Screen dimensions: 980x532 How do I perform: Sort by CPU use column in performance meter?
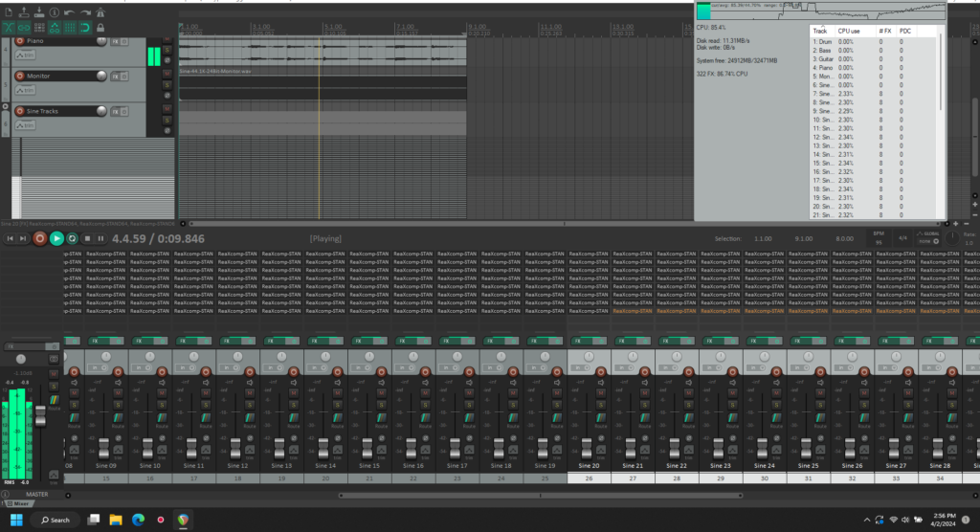click(x=848, y=31)
